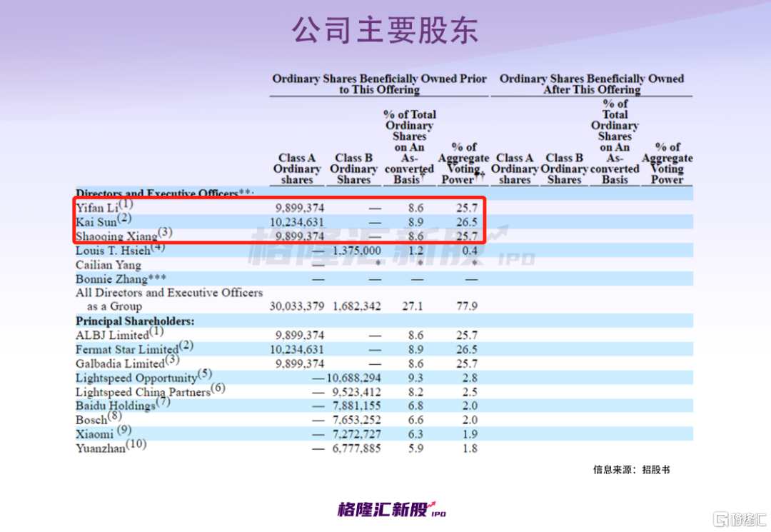This screenshot has width=771, height=532.
Task: Click Xiaomi's share count 7,272,727
Action: [x=356, y=435]
